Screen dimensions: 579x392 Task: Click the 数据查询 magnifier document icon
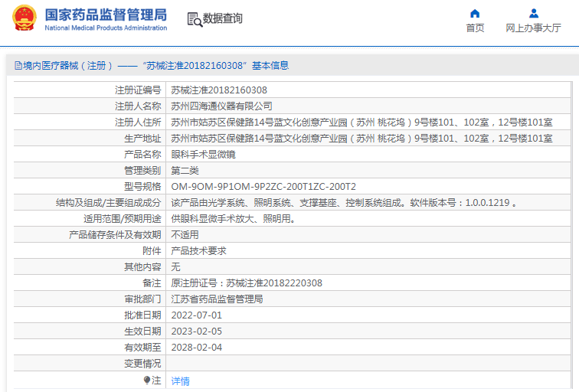195,19
